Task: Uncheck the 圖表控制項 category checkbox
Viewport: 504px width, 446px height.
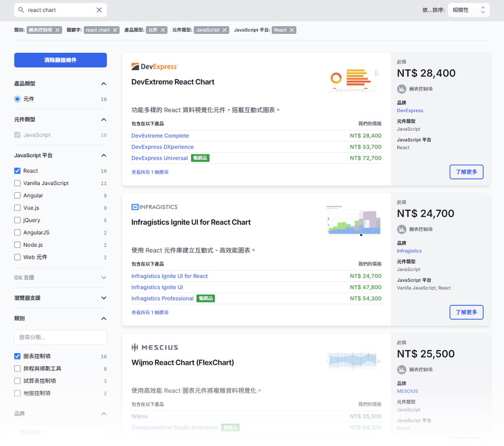Action: pos(17,356)
